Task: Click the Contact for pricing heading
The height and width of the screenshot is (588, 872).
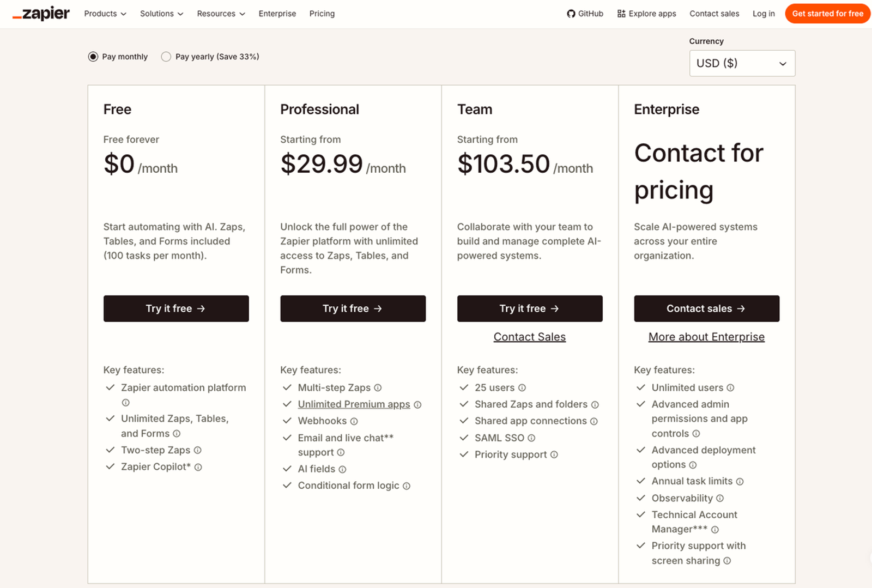Action: click(x=699, y=171)
